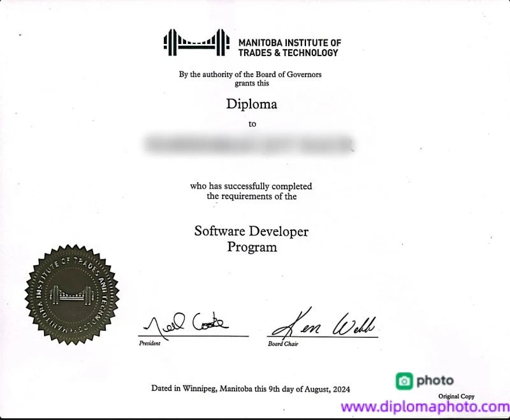Click the gold embossed institute seal
Screen dimensions: 510x420
[x=72, y=294]
